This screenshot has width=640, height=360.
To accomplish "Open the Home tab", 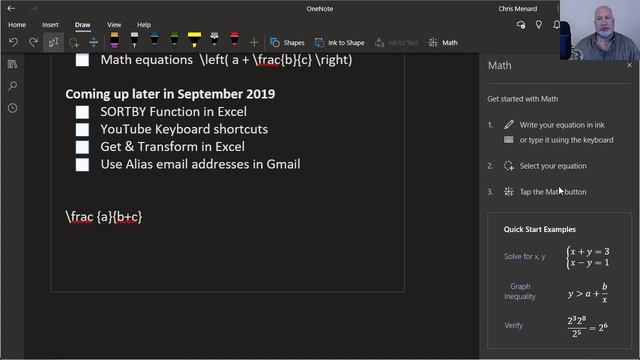I will click(x=17, y=24).
